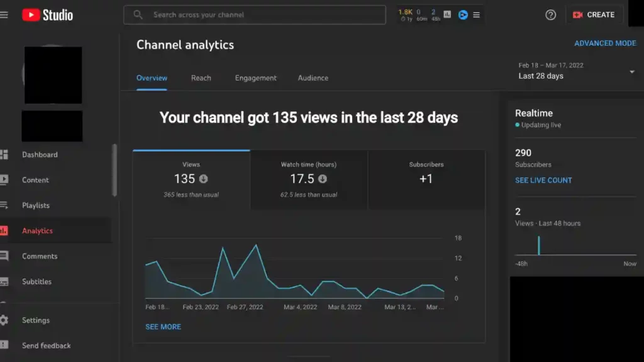Click the Send feedback icon
Image resolution: width=644 pixels, height=362 pixels.
[47, 346]
